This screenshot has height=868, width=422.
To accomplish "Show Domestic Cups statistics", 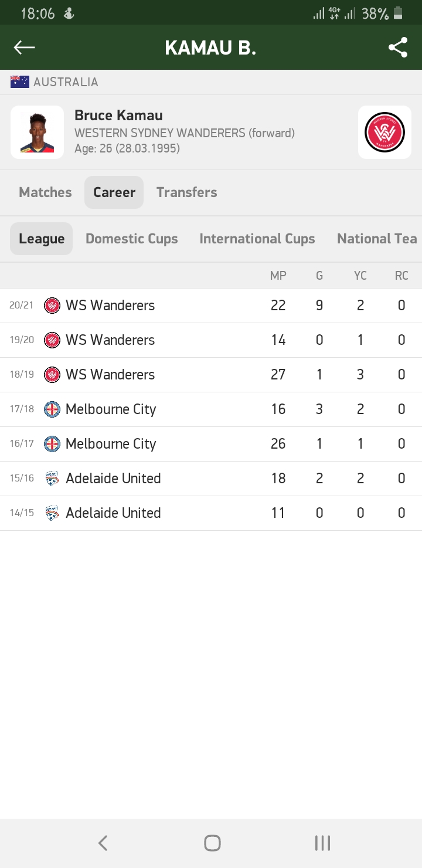I will pyautogui.click(x=132, y=239).
